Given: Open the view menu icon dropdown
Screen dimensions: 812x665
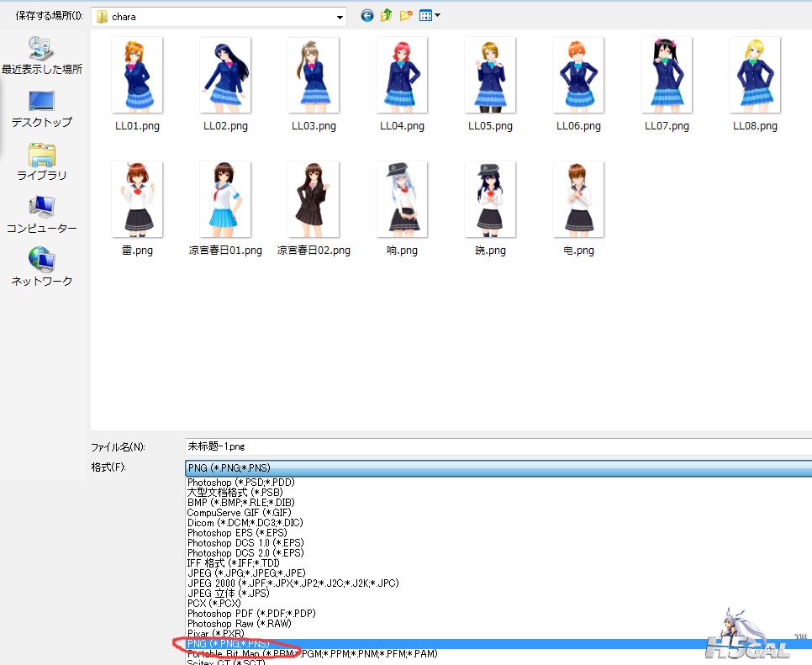Looking at the screenshot, I should coord(430,15).
